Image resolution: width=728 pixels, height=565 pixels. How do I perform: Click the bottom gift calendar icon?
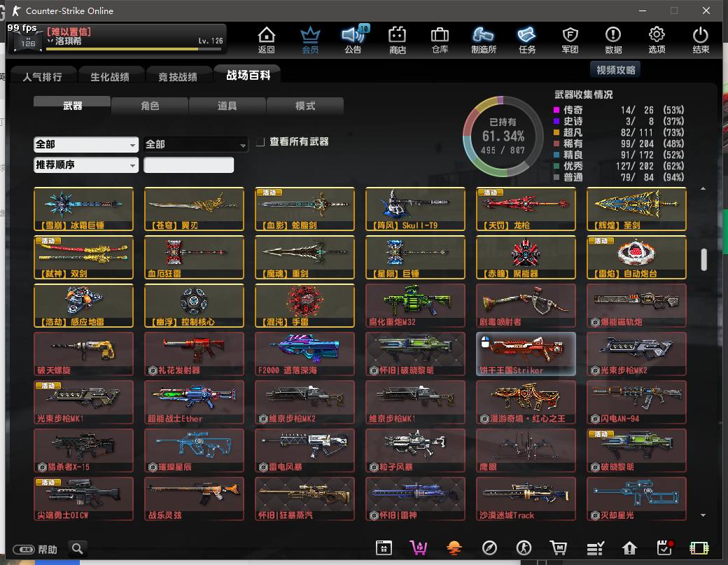coord(384,547)
